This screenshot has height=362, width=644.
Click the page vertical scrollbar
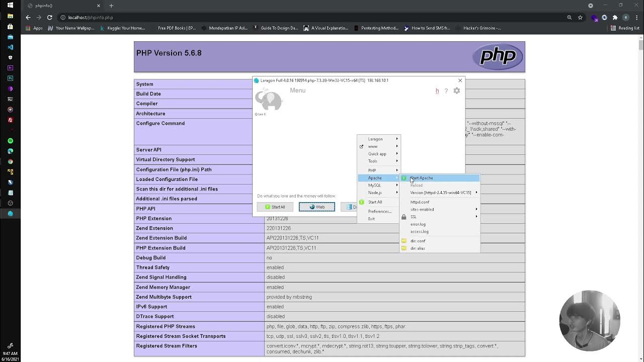(x=641, y=45)
